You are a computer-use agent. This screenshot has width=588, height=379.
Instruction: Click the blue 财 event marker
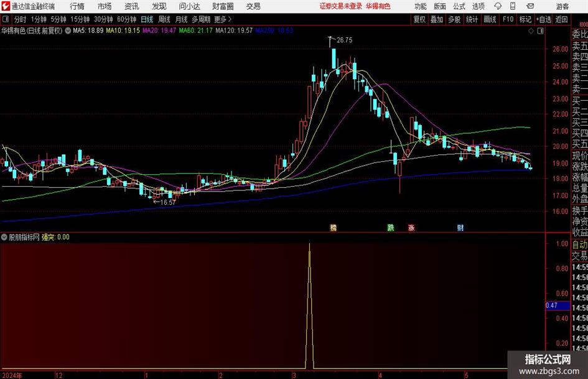tap(460, 227)
